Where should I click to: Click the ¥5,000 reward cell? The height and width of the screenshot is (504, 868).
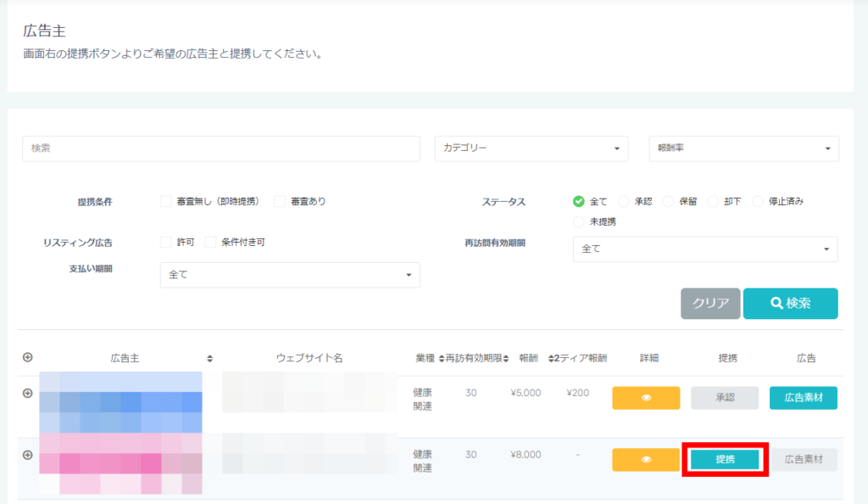(526, 393)
